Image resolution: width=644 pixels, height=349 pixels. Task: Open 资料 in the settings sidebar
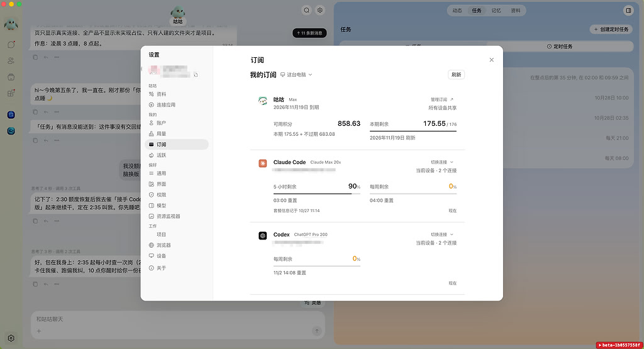click(x=177, y=94)
